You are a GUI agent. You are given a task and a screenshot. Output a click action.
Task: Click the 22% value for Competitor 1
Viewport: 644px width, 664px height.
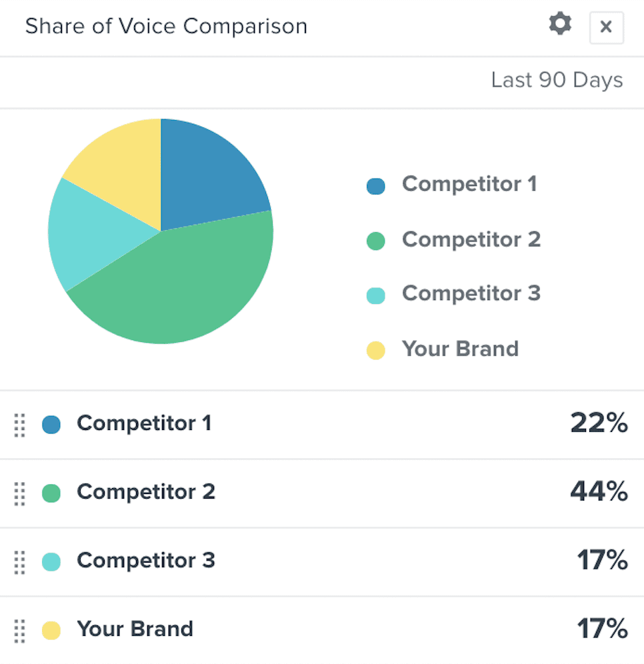coord(599,423)
